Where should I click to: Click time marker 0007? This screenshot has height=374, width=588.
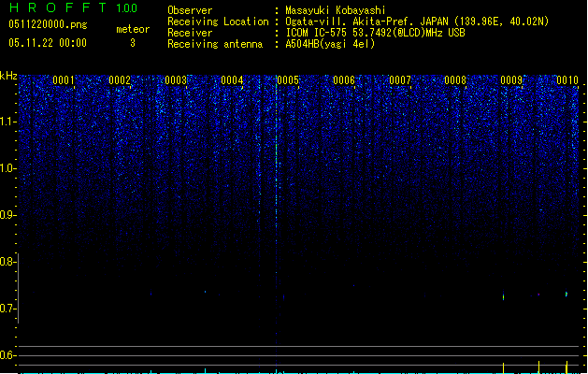pos(400,79)
